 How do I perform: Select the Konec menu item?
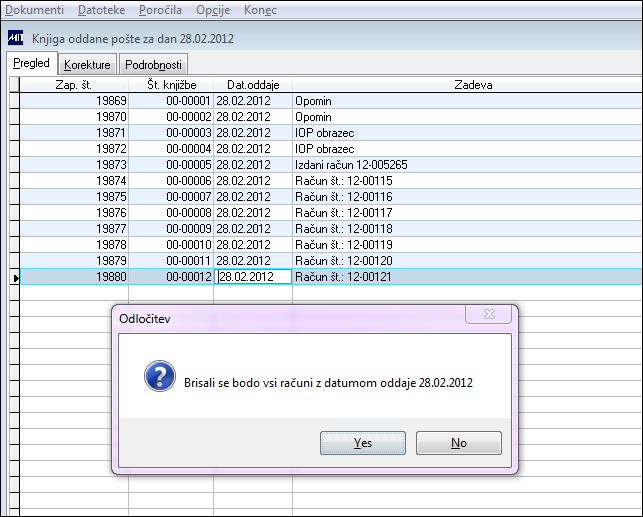(x=260, y=10)
